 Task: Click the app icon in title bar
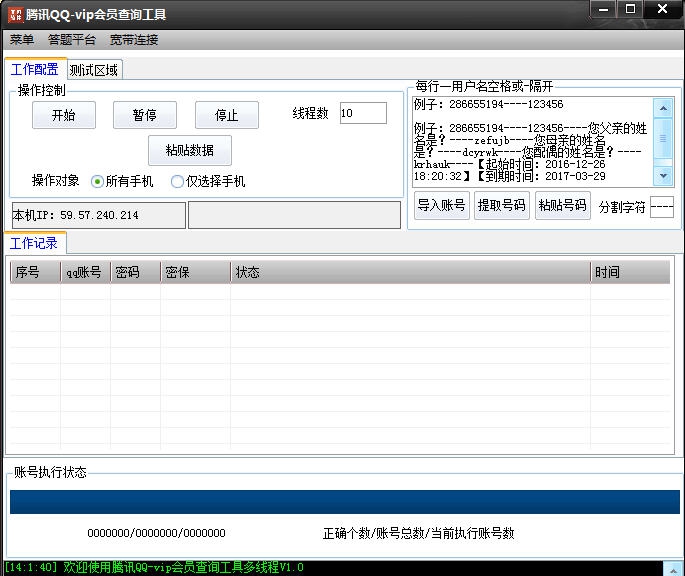15,14
